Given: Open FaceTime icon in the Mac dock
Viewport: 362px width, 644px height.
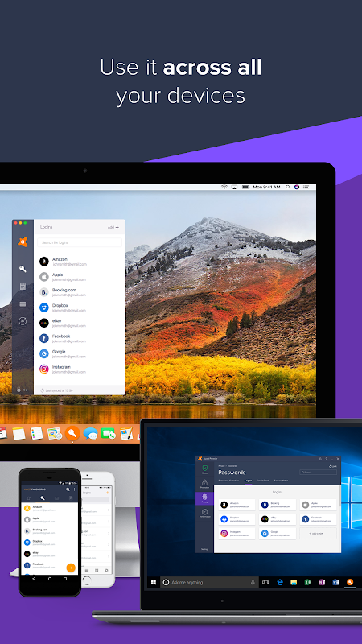Looking at the screenshot, I should 109,433.
